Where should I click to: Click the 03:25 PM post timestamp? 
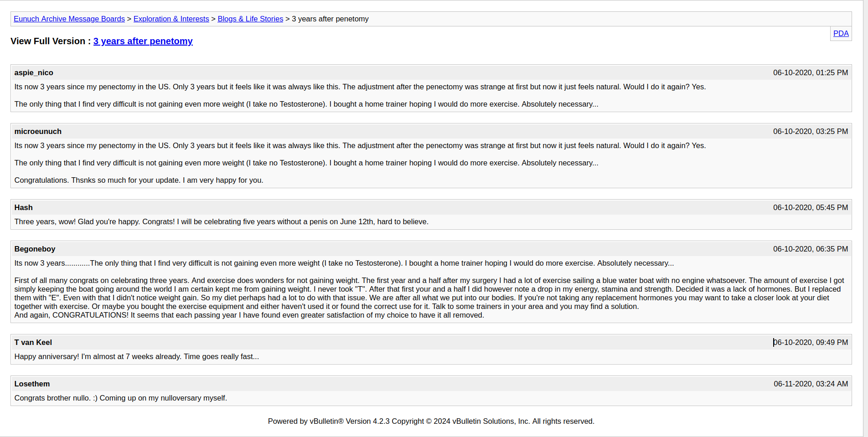coord(810,131)
